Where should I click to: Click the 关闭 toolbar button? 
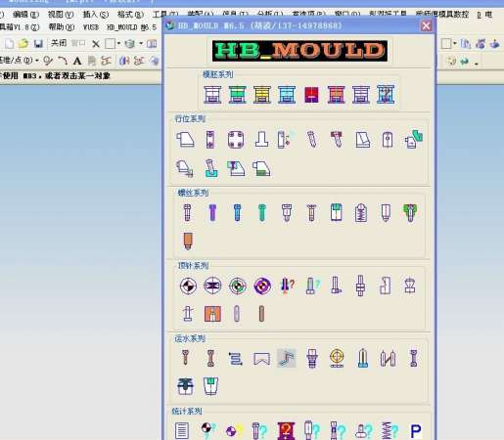(59, 43)
